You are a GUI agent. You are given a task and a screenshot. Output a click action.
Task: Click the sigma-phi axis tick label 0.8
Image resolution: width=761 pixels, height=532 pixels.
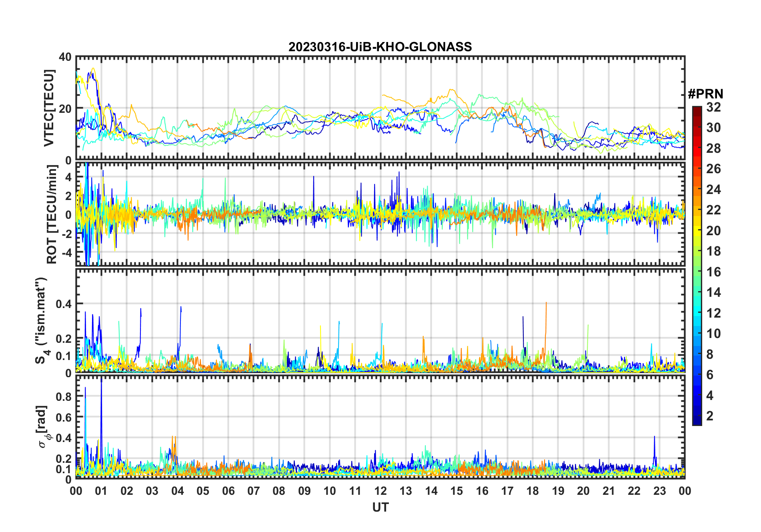click(64, 396)
